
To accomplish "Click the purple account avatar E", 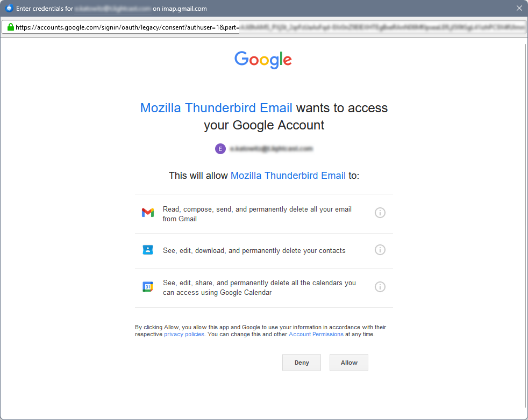I will 220,149.
